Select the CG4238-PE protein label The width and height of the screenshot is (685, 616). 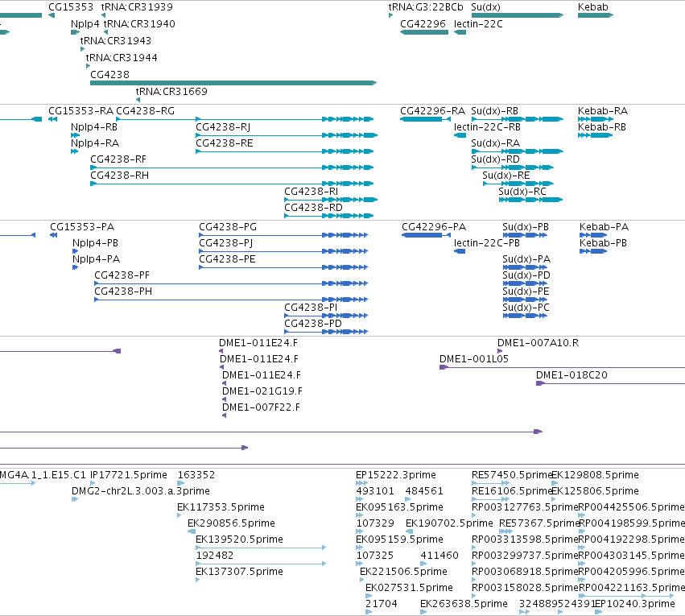228,259
